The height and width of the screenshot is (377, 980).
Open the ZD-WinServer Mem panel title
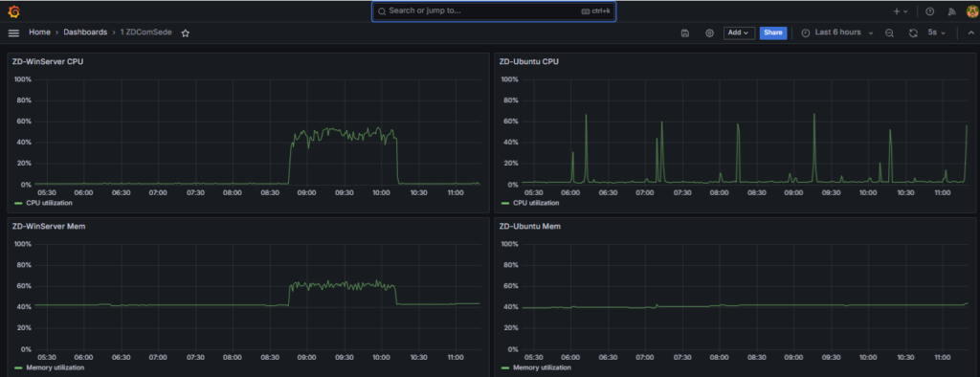49,227
